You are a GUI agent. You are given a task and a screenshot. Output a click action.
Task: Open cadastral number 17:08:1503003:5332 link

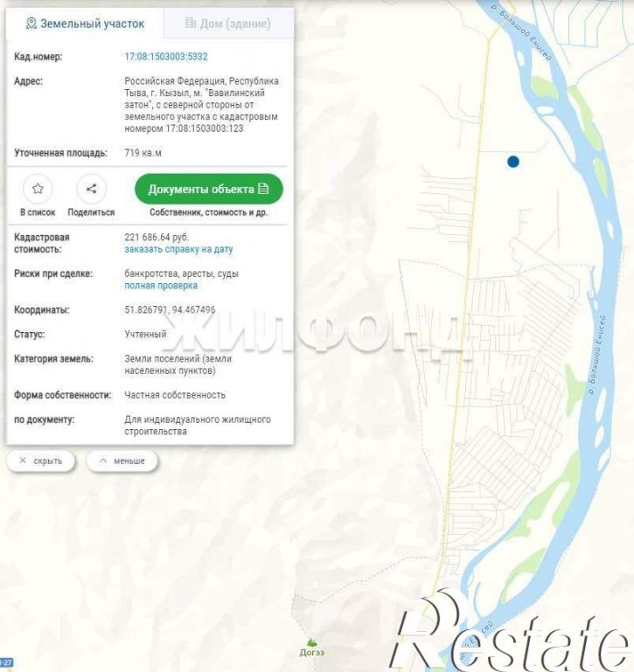166,57
